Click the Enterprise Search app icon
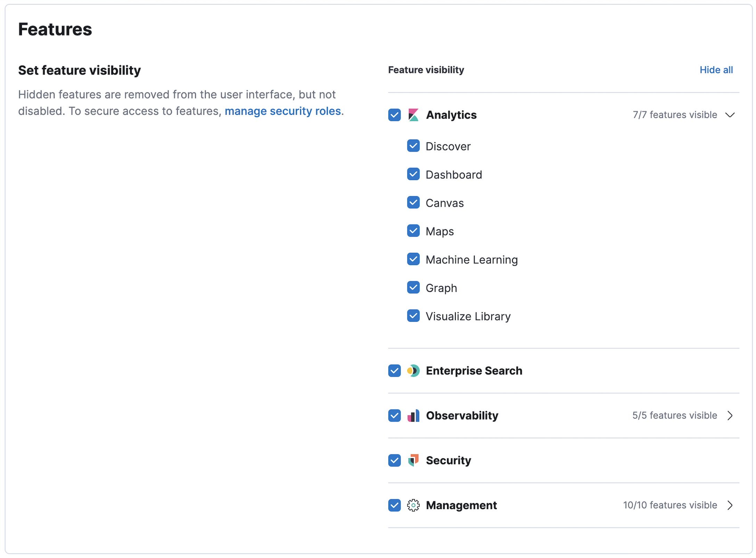Viewport: 756px width, 558px height. [413, 371]
